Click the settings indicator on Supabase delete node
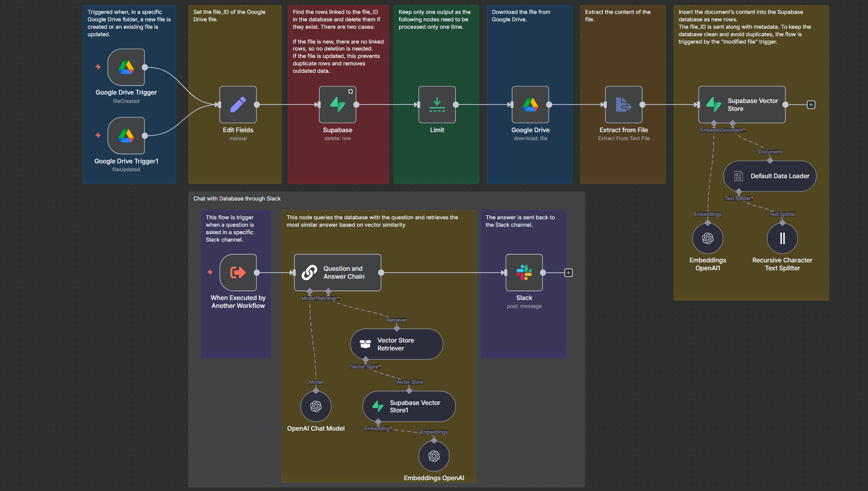The height and width of the screenshot is (491, 868). click(350, 92)
